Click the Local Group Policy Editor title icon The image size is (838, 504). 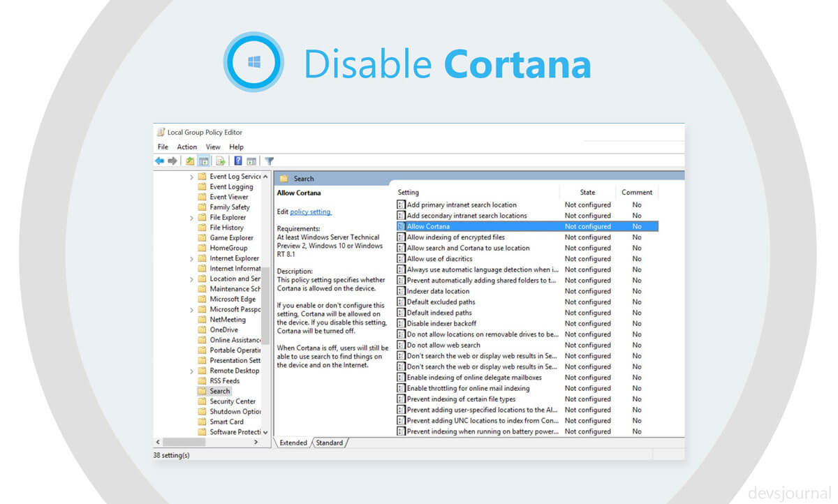[x=161, y=133]
